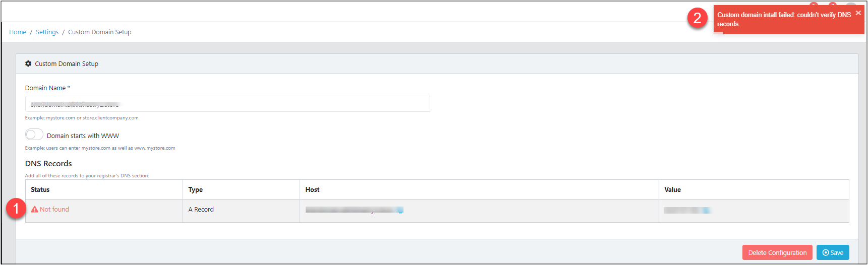Image resolution: width=868 pixels, height=265 pixels.
Task: Go to Home via breadcrumb
Action: click(18, 32)
